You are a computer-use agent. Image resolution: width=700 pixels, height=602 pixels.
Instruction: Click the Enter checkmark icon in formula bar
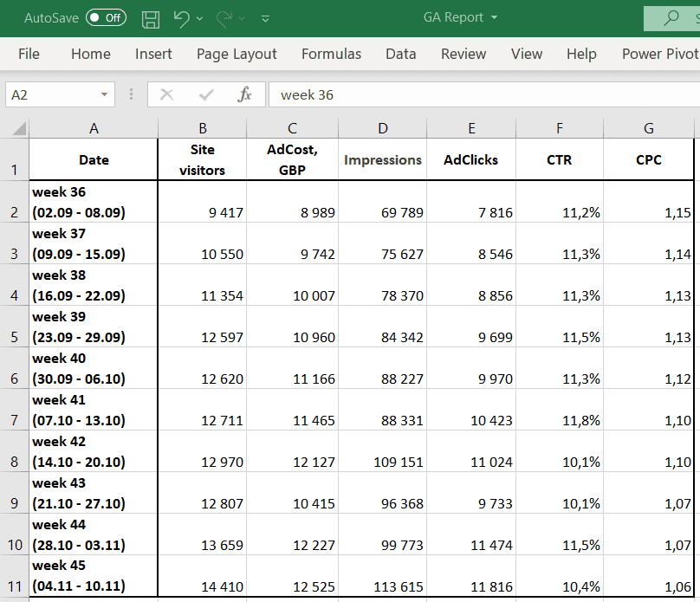point(206,94)
